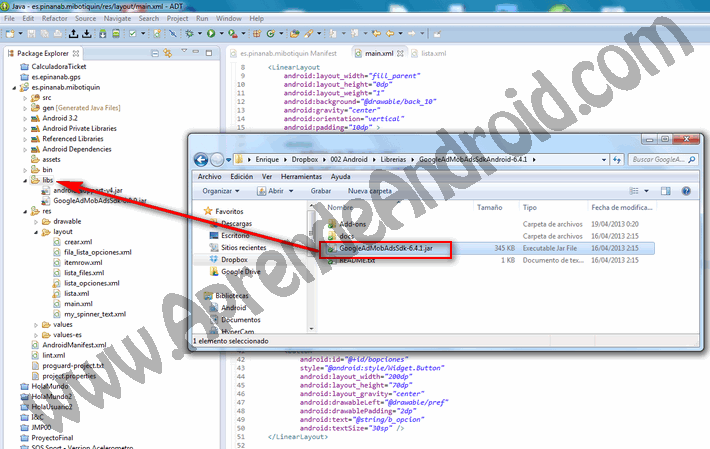710x449 pixels.
Task: Collapse All in Package Explorer
Action: tap(155, 53)
